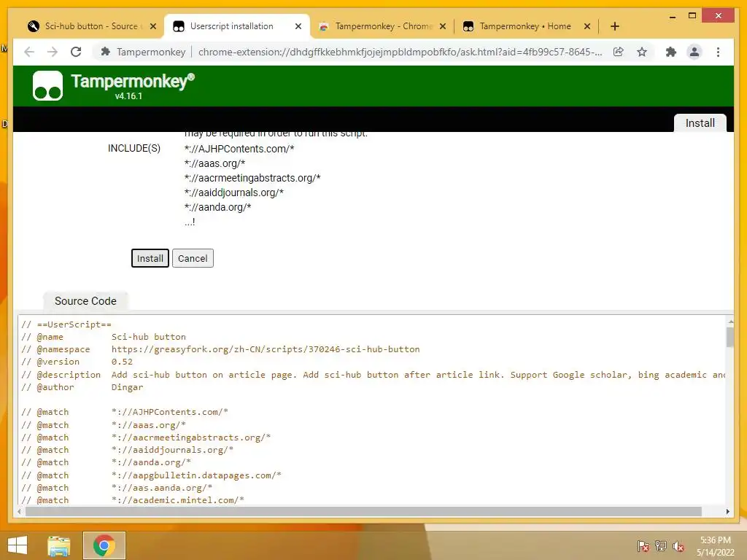Click the @match aapgbulletin.datapages.com line
The image size is (747, 560).
click(x=152, y=475)
